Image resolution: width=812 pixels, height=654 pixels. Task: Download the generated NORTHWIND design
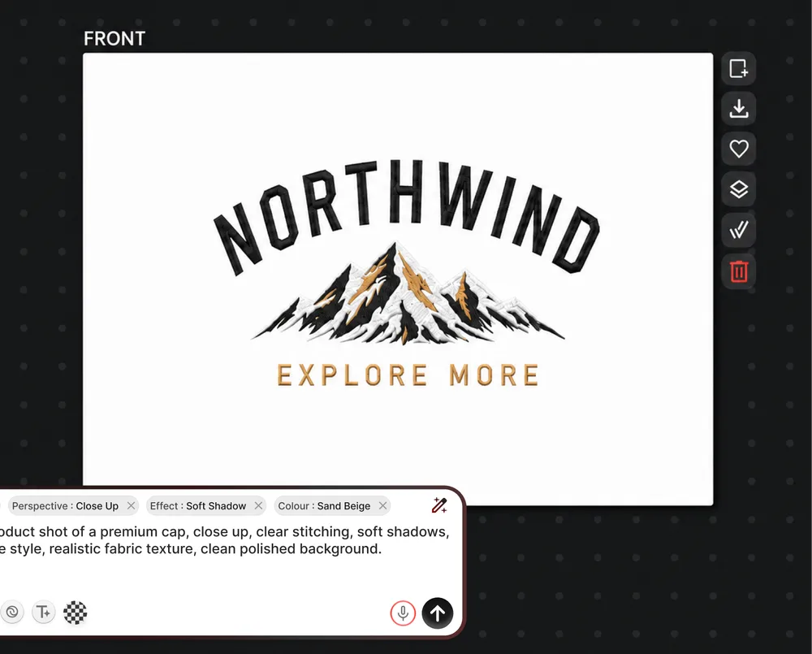pyautogui.click(x=738, y=108)
